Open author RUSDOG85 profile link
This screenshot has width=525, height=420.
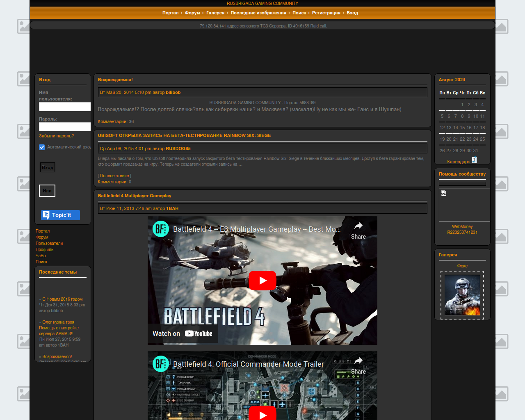(178, 148)
